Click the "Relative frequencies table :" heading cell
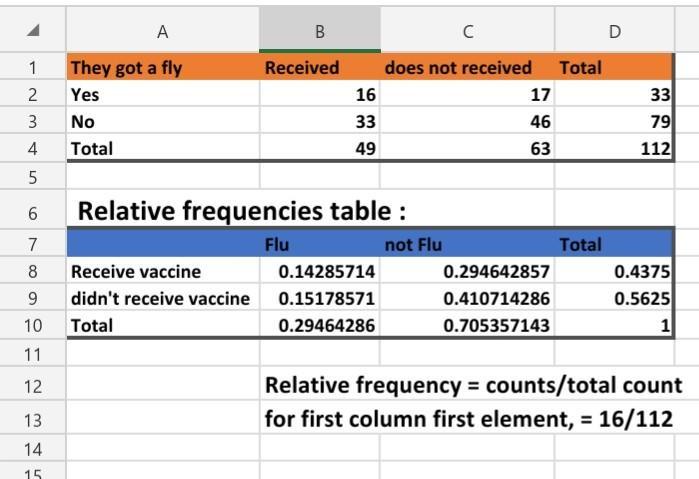 pyautogui.click(x=242, y=211)
